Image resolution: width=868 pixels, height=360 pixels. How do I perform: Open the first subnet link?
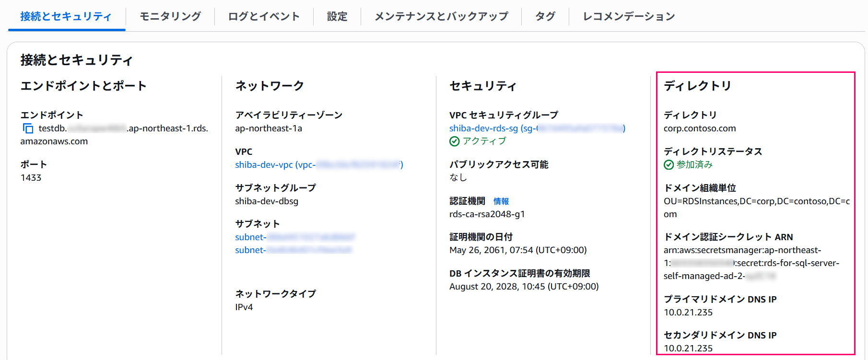[x=295, y=237]
